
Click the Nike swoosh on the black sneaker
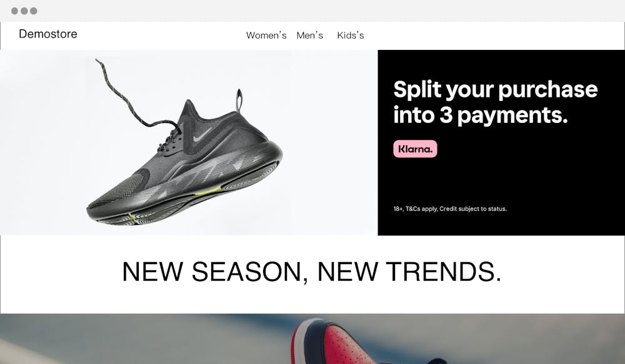202,135
